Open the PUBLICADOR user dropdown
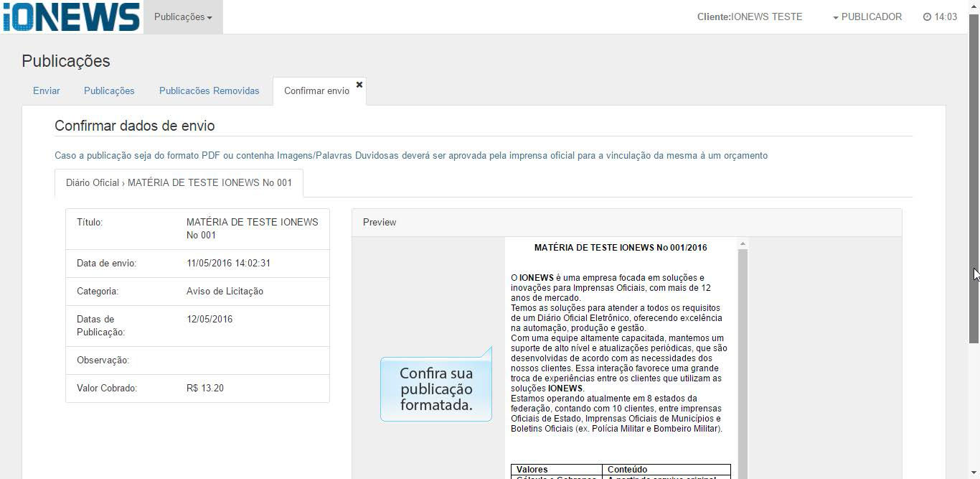The image size is (980, 479). (x=867, y=17)
